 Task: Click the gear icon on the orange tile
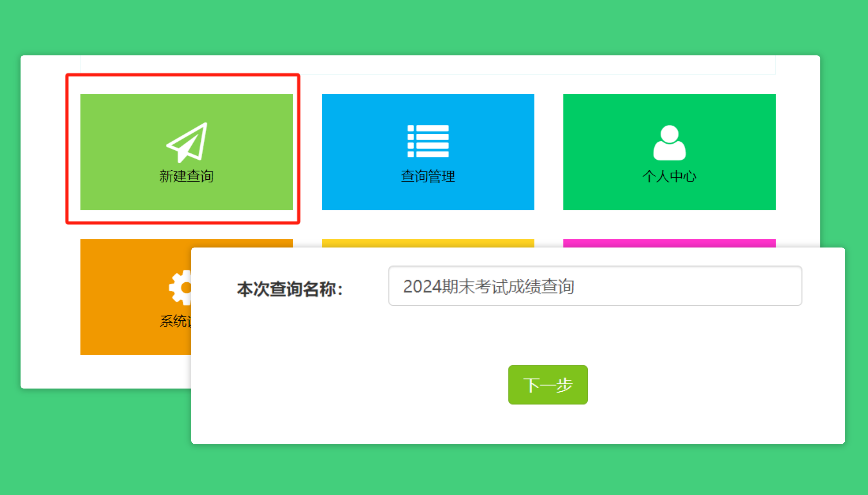180,288
